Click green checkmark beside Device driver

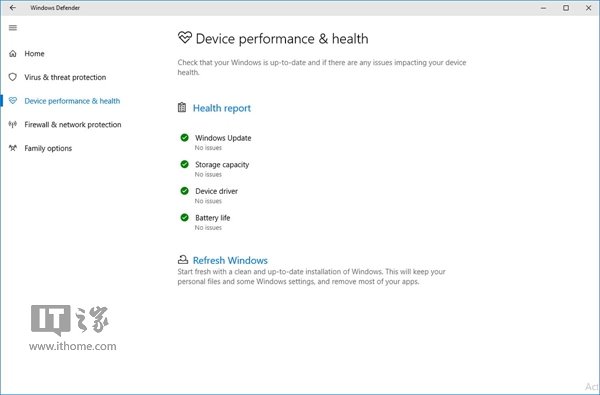[x=184, y=191]
